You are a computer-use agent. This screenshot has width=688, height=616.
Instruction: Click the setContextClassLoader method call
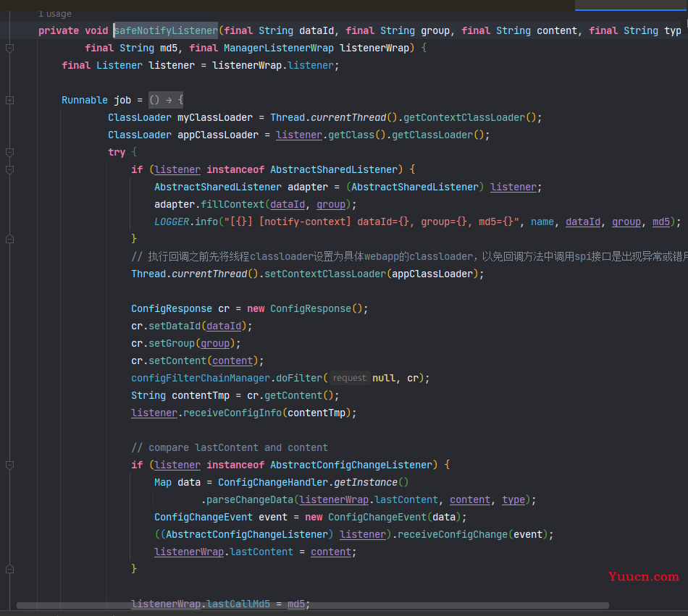coord(325,274)
